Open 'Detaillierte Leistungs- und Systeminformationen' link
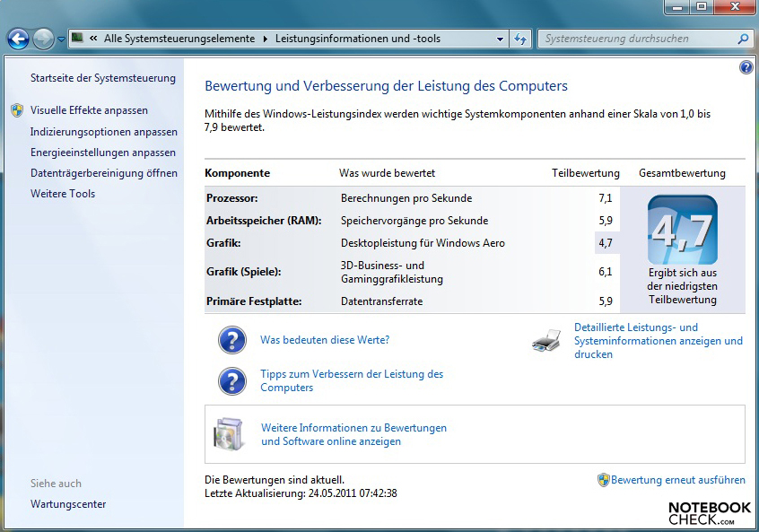This screenshot has height=532, width=759. [659, 341]
